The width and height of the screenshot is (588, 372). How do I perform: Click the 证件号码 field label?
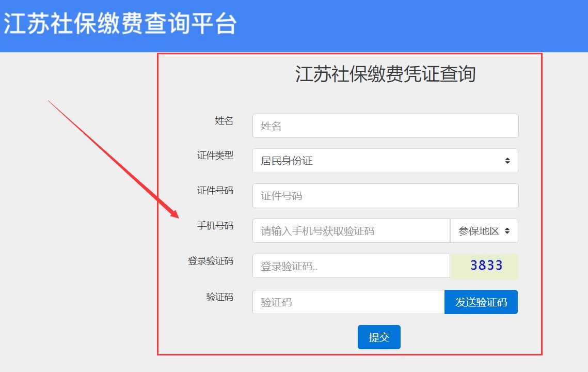coord(215,191)
